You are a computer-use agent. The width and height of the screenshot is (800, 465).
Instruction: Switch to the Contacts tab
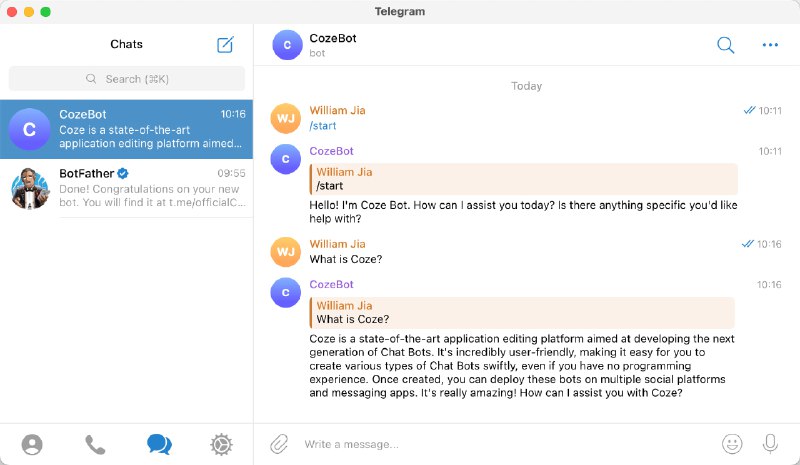click(32, 444)
